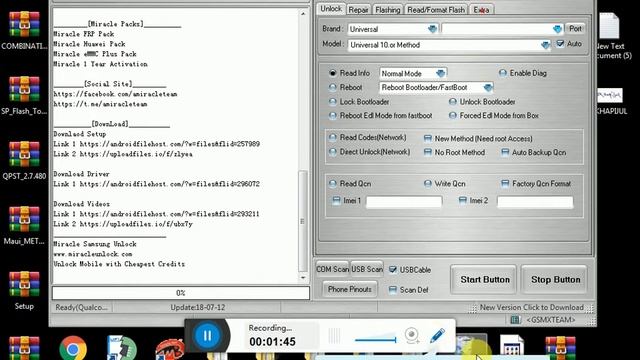Select Lock Bootloader option
Image resolution: width=640 pixels, height=360 pixels.
tap(333, 102)
